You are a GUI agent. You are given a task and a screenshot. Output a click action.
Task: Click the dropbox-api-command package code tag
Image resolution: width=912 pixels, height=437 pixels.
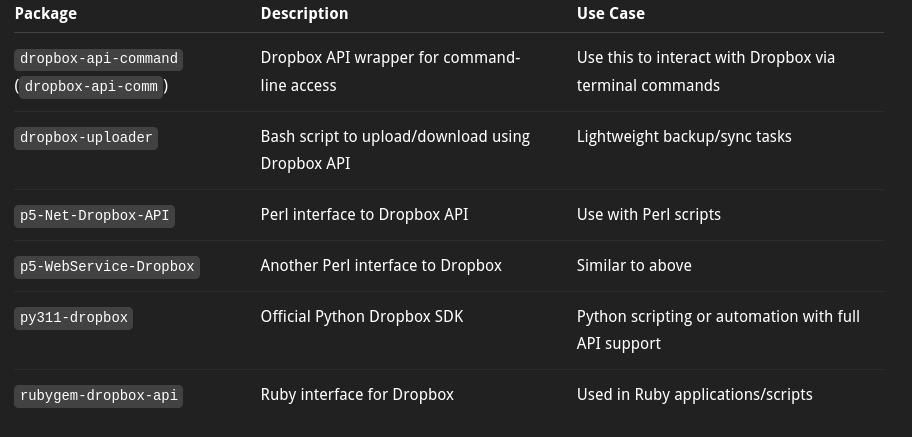tap(98, 59)
